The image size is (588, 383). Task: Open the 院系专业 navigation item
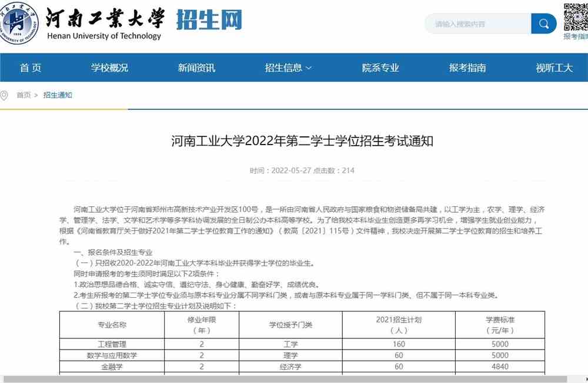pyautogui.click(x=380, y=68)
